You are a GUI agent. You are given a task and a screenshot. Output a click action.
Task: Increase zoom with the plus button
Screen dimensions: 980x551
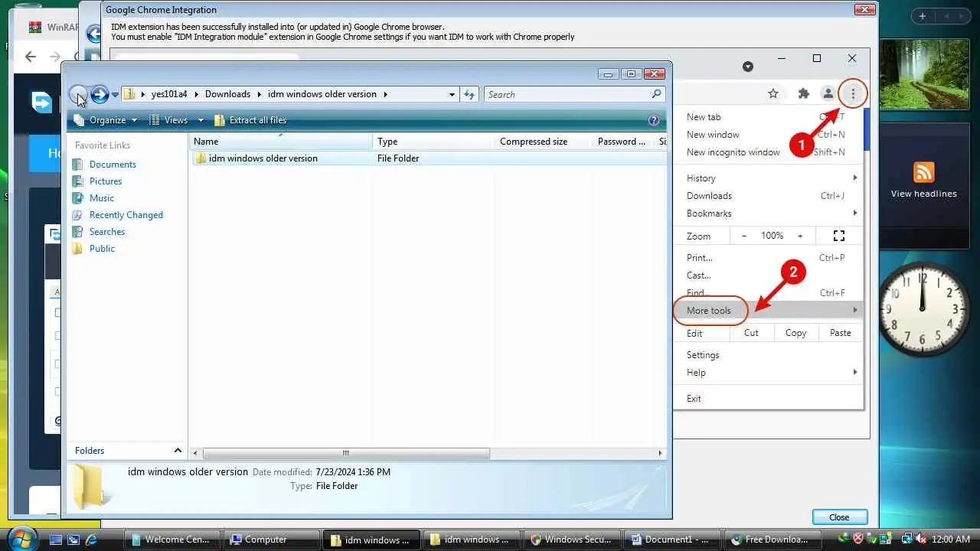pos(800,236)
